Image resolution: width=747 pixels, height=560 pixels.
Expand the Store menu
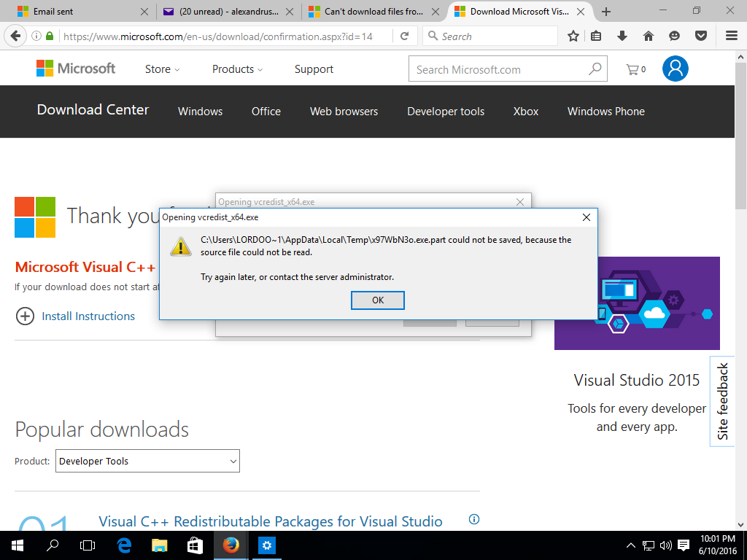pos(163,69)
